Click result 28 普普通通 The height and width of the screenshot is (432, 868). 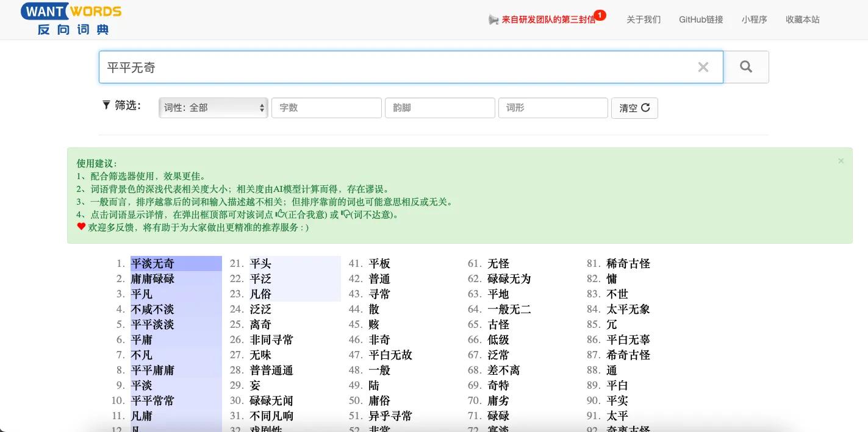pos(270,370)
